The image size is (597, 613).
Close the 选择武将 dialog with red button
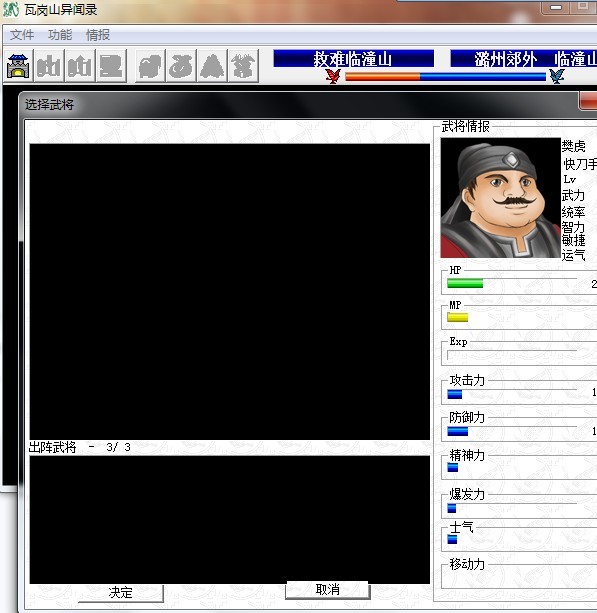588,100
